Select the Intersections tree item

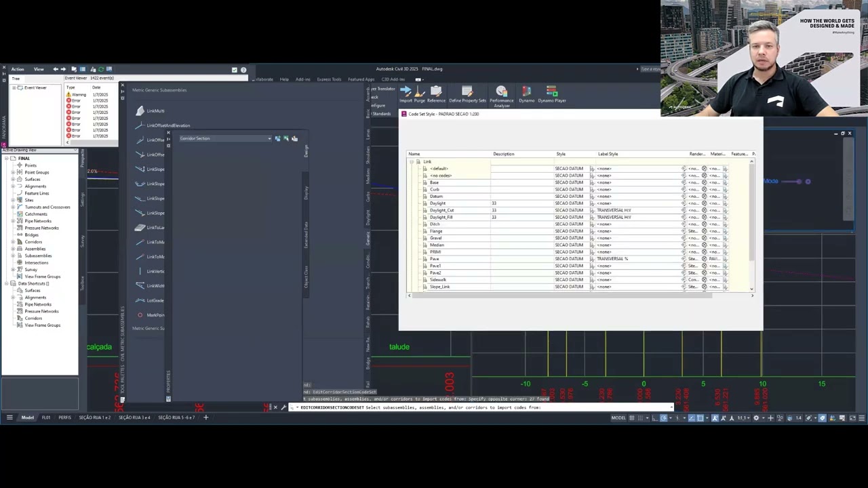pyautogui.click(x=37, y=263)
